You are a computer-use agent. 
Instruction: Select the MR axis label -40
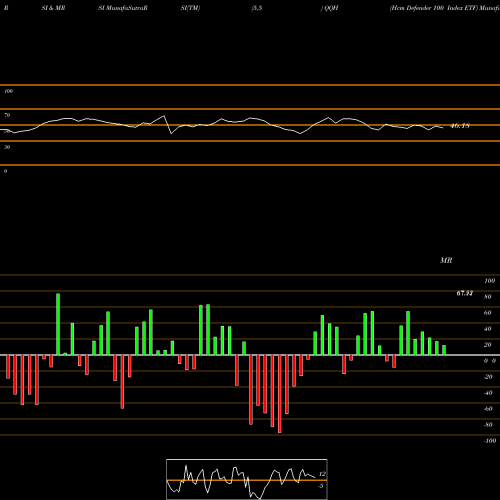click(x=488, y=393)
